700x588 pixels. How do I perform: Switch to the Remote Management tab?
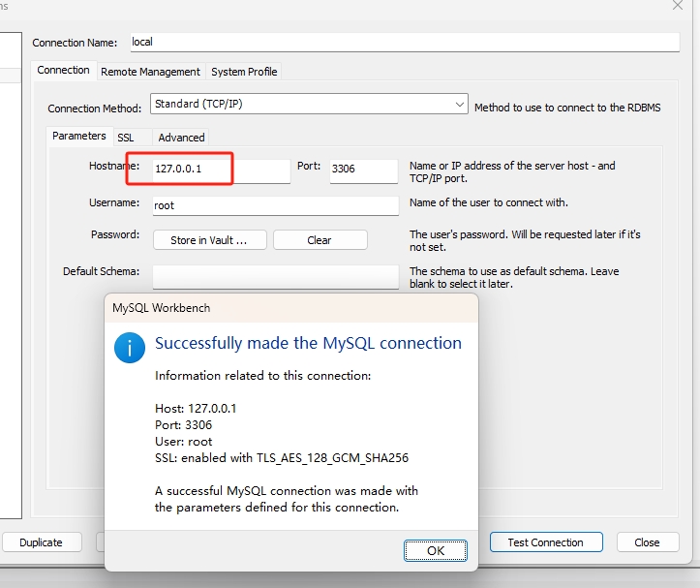[x=150, y=72]
